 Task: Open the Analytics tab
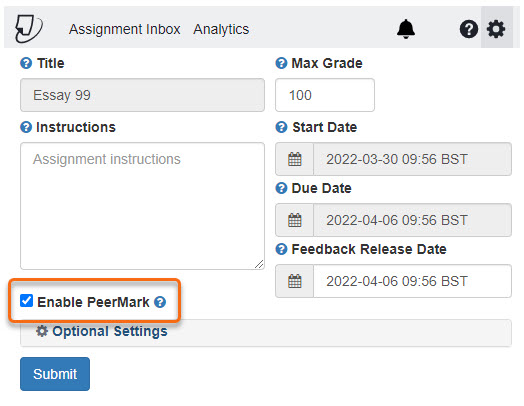221,29
